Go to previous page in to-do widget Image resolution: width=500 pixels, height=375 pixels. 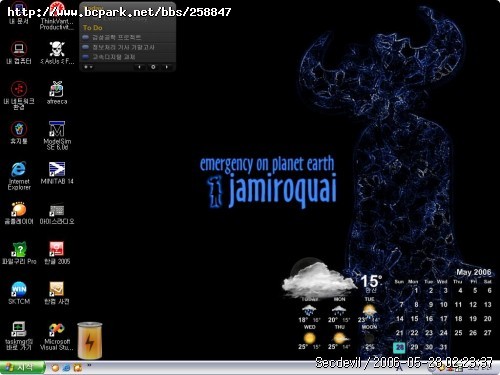click(x=139, y=67)
